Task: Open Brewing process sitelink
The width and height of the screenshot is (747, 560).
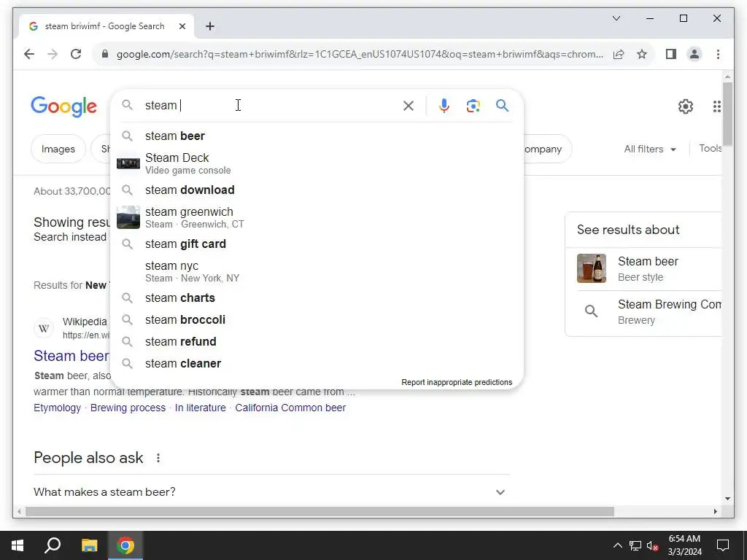Action: pyautogui.click(x=128, y=408)
